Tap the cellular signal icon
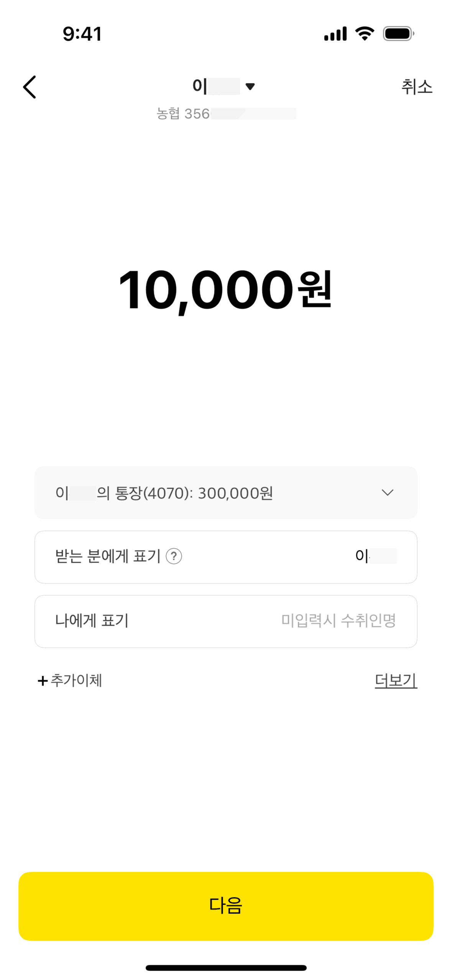This screenshot has height=980, width=452. [x=335, y=34]
